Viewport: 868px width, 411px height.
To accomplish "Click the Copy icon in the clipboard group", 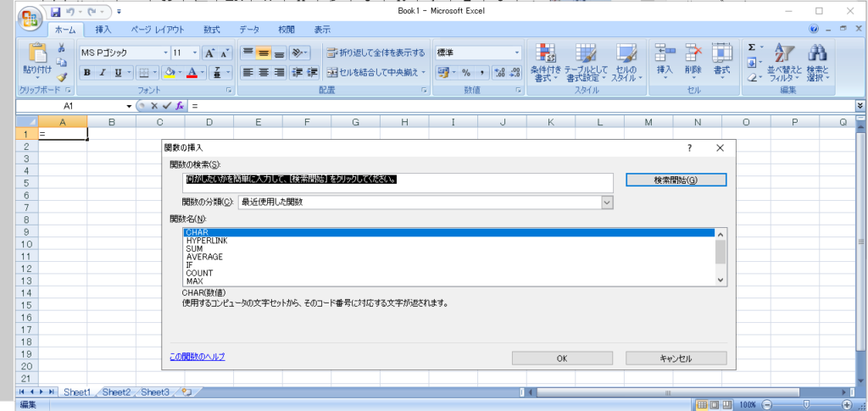I will tap(62, 63).
